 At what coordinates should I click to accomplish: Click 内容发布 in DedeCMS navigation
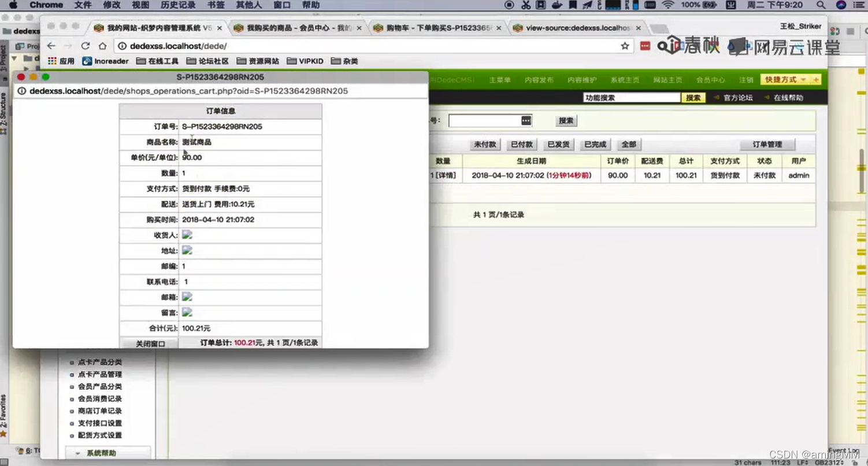point(539,80)
